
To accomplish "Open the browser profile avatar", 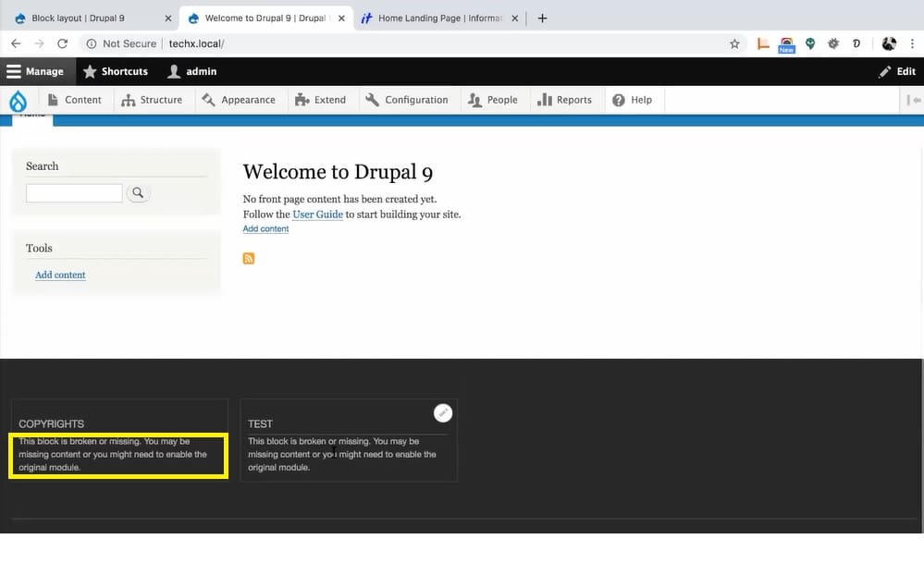I will coord(889,43).
